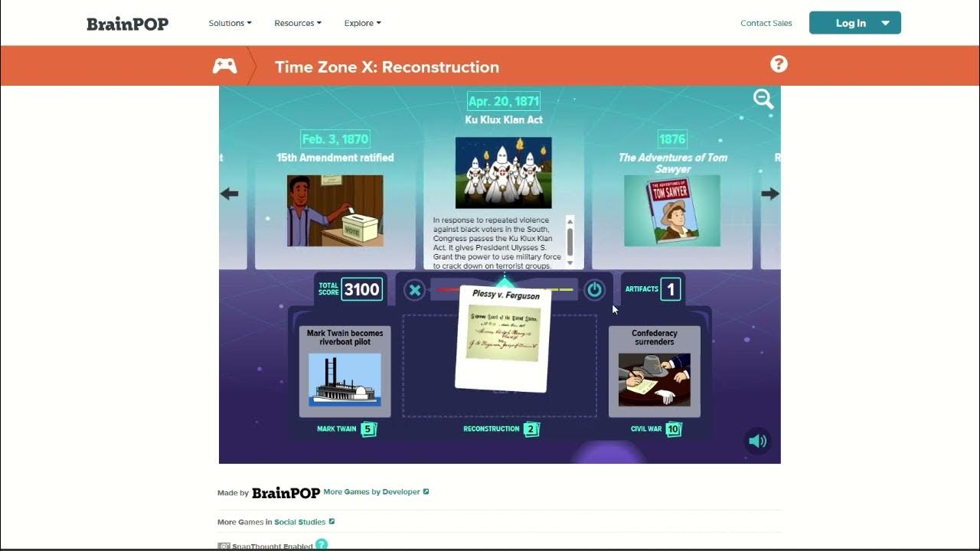Click the scrollbar thumb in the event description
Screen dimensions: 980x551
coord(570,241)
